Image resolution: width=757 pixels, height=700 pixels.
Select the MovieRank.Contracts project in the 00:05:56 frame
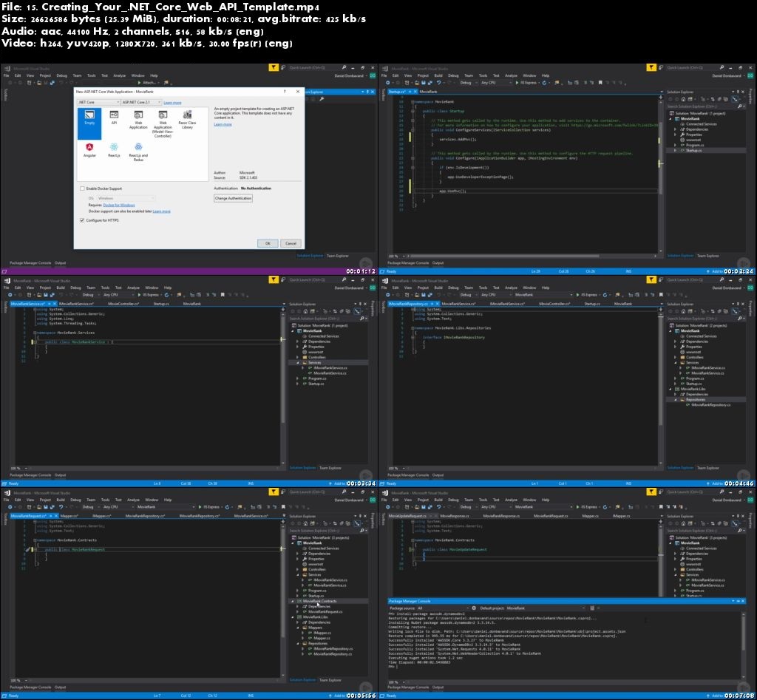pos(319,602)
